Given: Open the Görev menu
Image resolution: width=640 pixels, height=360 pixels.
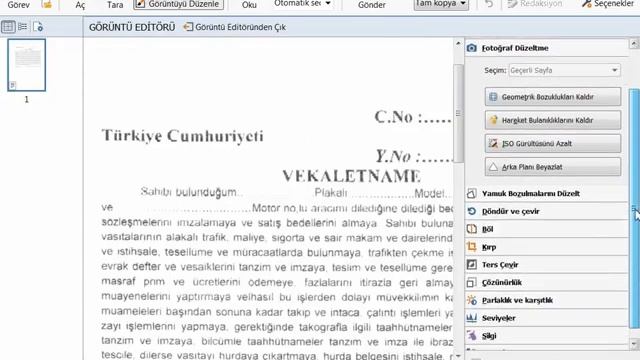Looking at the screenshot, I should tap(18, 4).
